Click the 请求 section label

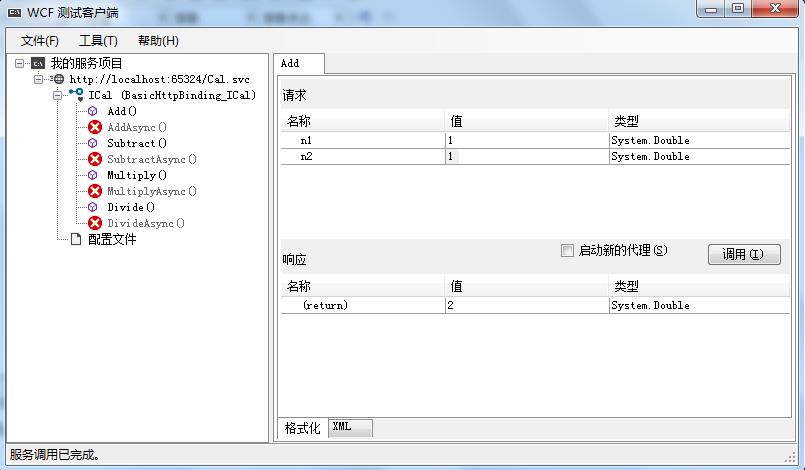294,95
